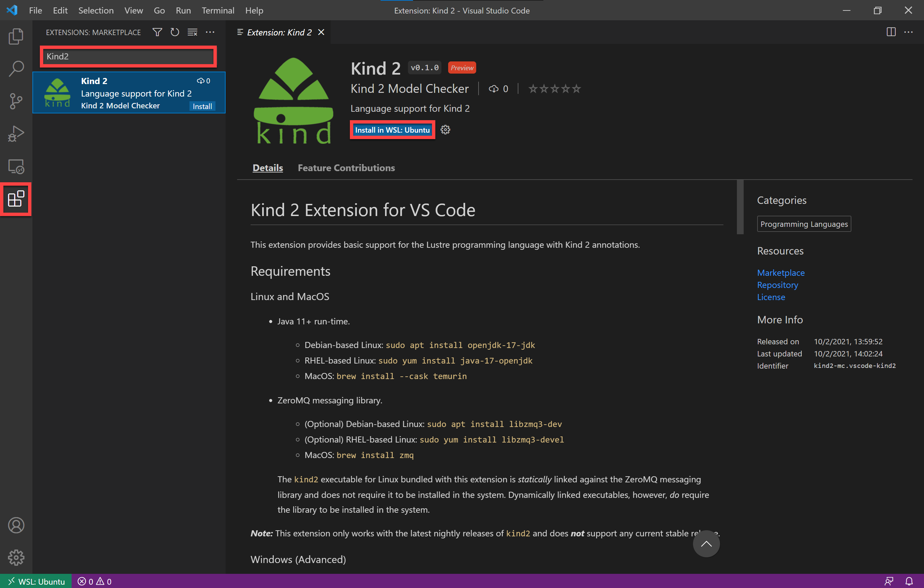This screenshot has width=924, height=588.
Task: Split the editor to the right
Action: coord(891,32)
